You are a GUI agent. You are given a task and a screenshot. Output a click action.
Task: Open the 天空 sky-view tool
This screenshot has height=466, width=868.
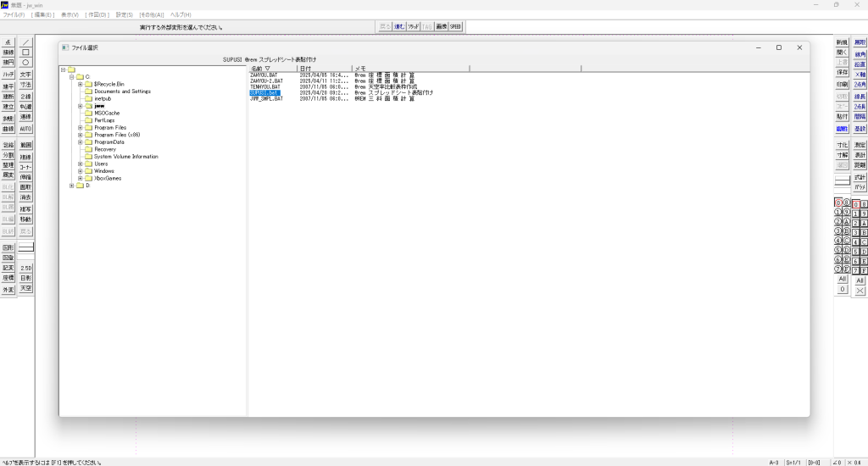pos(25,289)
